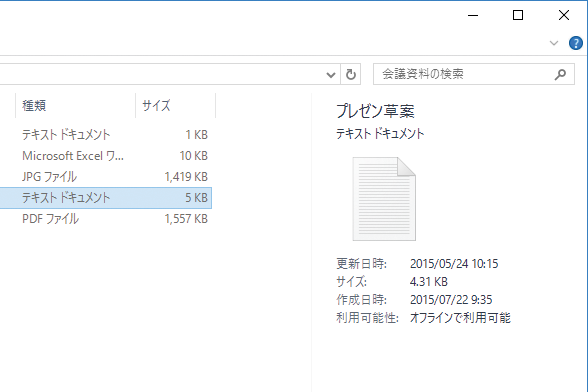Expand the ribbon with the chevron arrow
The height and width of the screenshot is (392, 588).
(554, 43)
